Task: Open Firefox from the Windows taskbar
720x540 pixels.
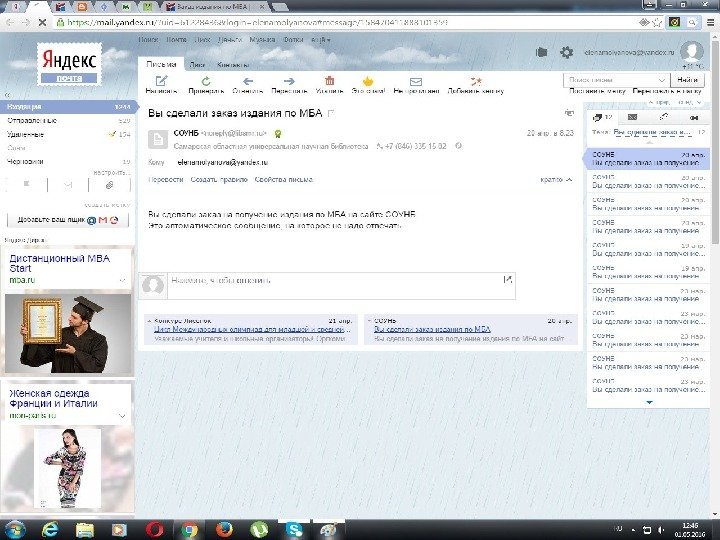Action: click(x=224, y=530)
